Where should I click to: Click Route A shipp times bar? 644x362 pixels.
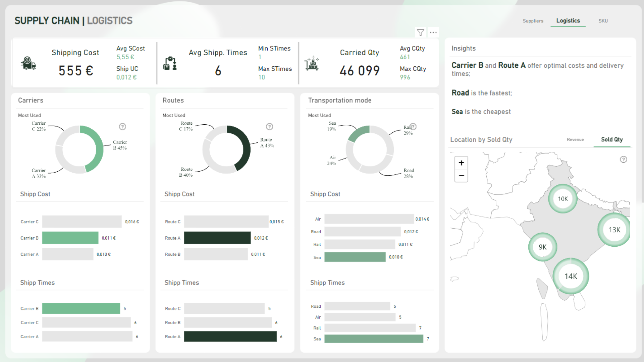point(230,337)
